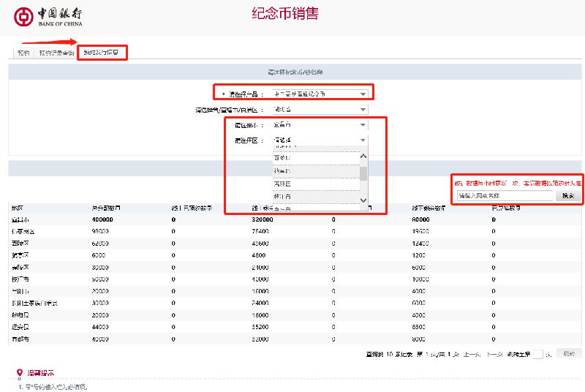The width and height of the screenshot is (585, 392).
Task: Open the 预约记录查询 tab
Action: click(56, 53)
